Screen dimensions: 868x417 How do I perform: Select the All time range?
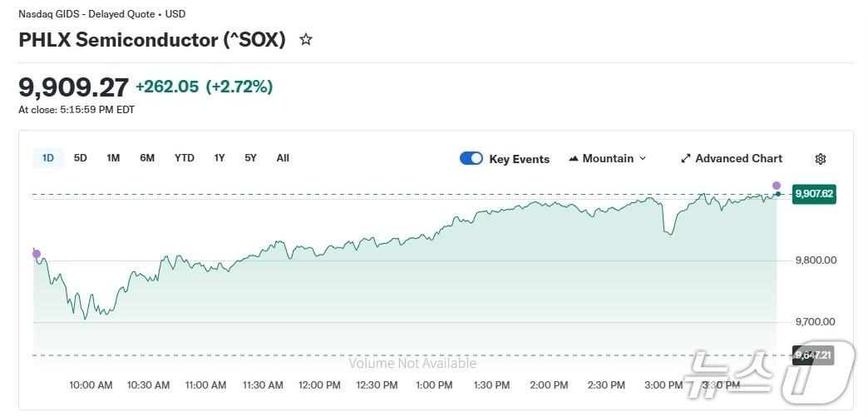(283, 157)
